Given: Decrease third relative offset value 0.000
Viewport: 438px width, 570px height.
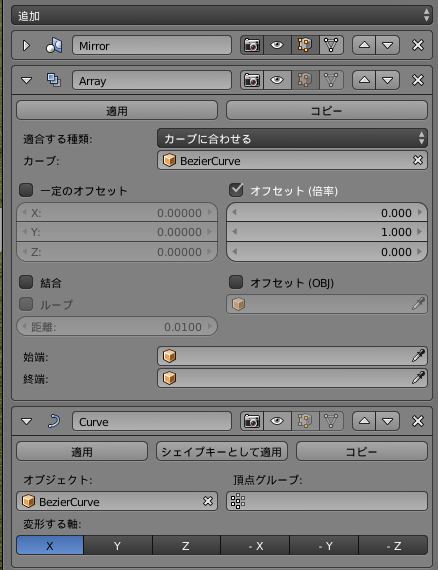Looking at the screenshot, I should [234, 252].
